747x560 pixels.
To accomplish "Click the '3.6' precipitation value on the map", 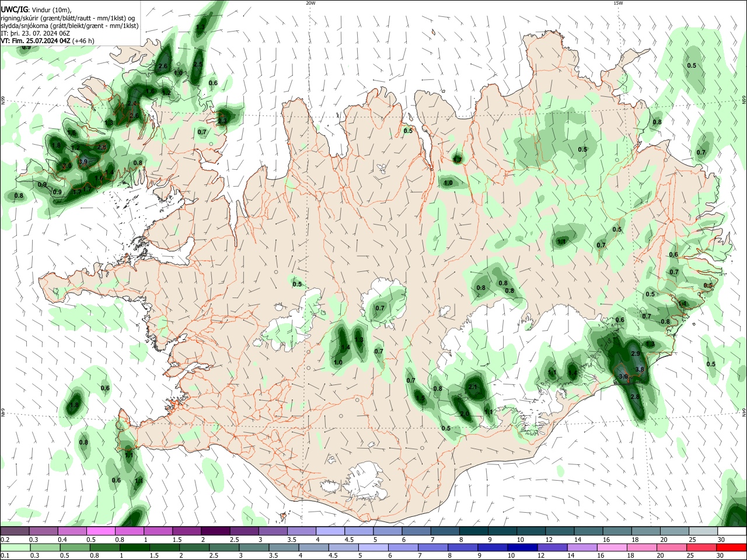I will coord(623,377).
